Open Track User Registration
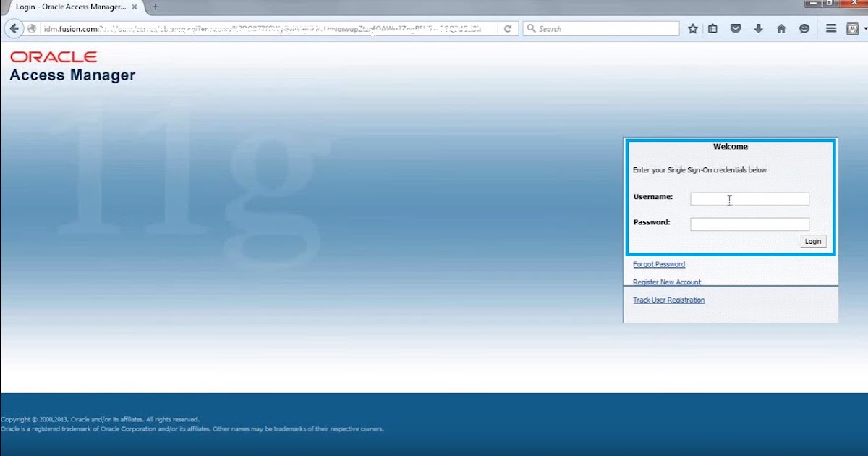 click(x=668, y=300)
